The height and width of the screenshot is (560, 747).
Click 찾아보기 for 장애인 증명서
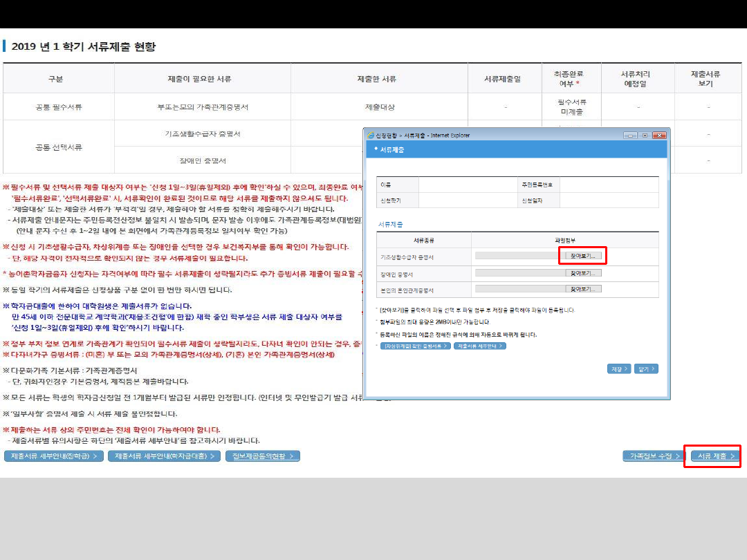[x=584, y=273]
